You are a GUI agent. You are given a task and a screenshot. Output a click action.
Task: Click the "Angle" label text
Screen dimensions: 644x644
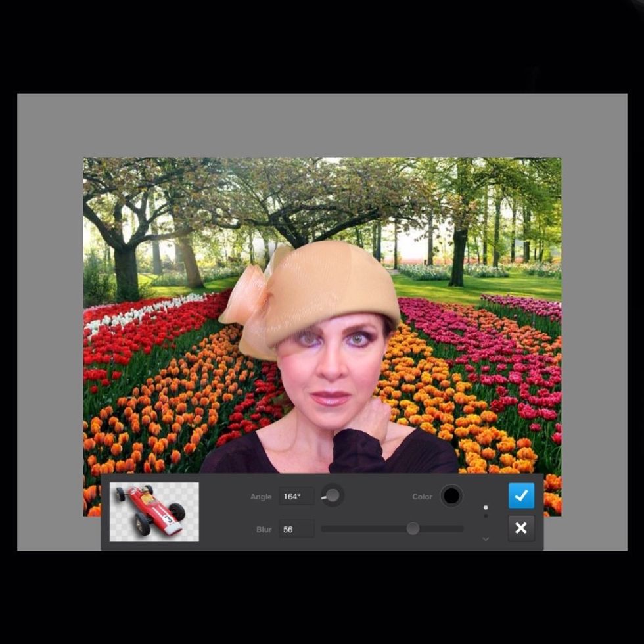click(x=261, y=497)
